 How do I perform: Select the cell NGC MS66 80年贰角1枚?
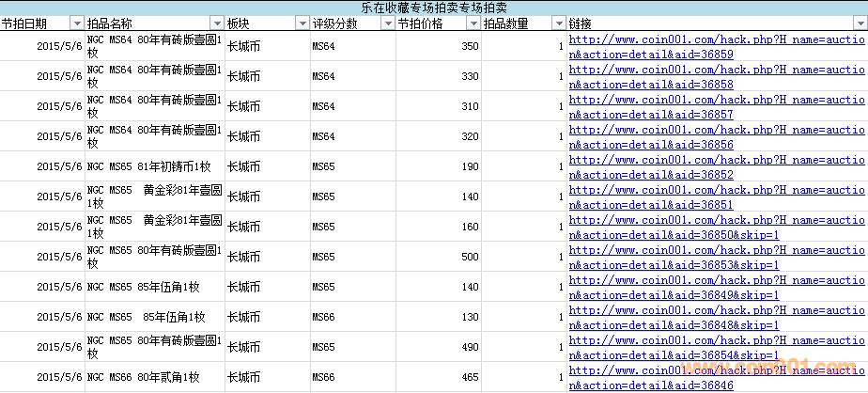[154, 377]
